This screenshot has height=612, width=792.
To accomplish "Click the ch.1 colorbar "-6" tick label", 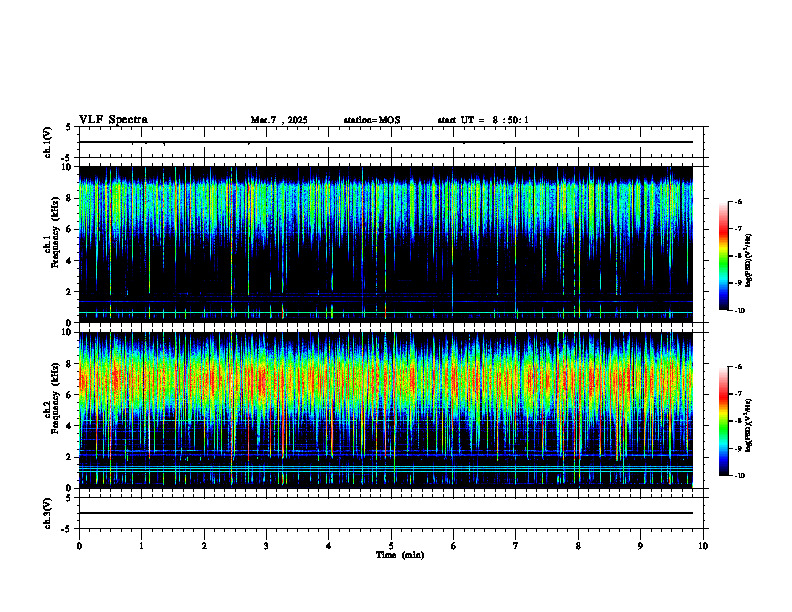I will coord(738,201).
